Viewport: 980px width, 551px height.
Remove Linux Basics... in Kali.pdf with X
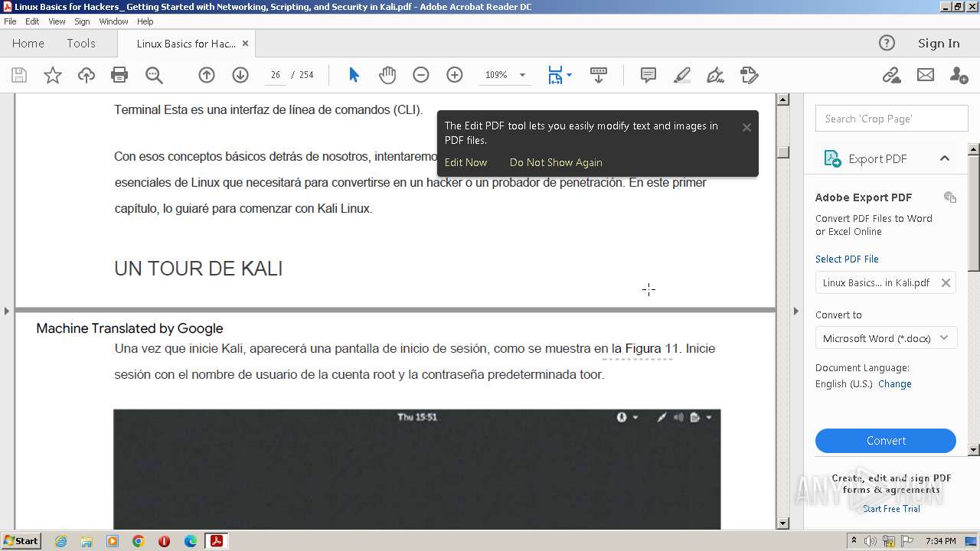coord(946,282)
